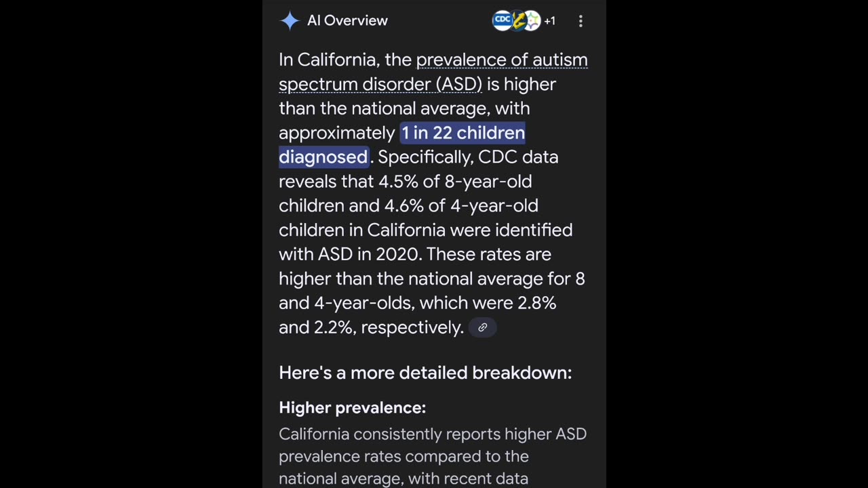This screenshot has width=868, height=488.
Task: Open the yellow arrow source icon
Action: [517, 21]
